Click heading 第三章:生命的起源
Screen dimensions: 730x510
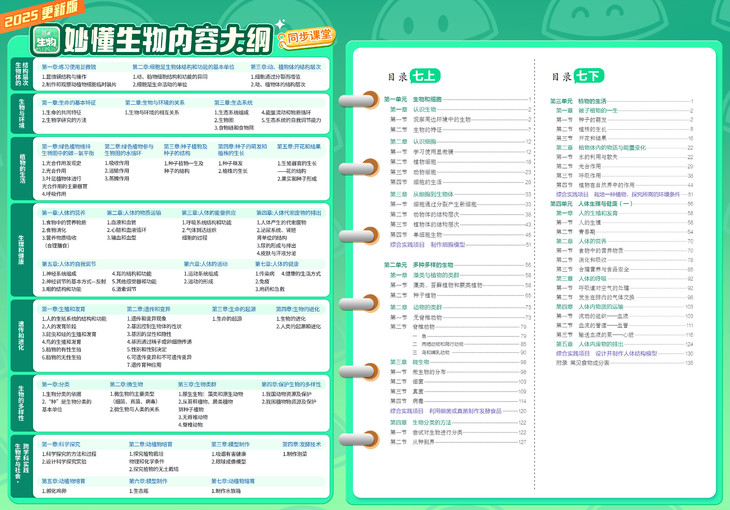click(234, 309)
